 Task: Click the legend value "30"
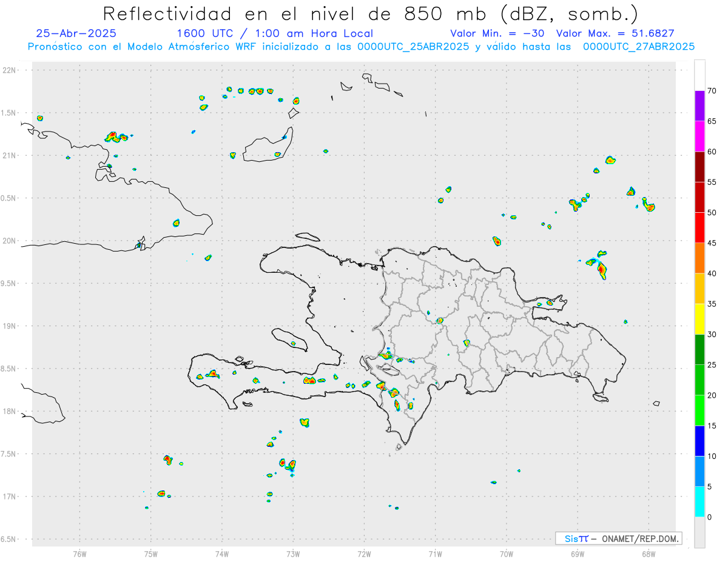point(712,335)
